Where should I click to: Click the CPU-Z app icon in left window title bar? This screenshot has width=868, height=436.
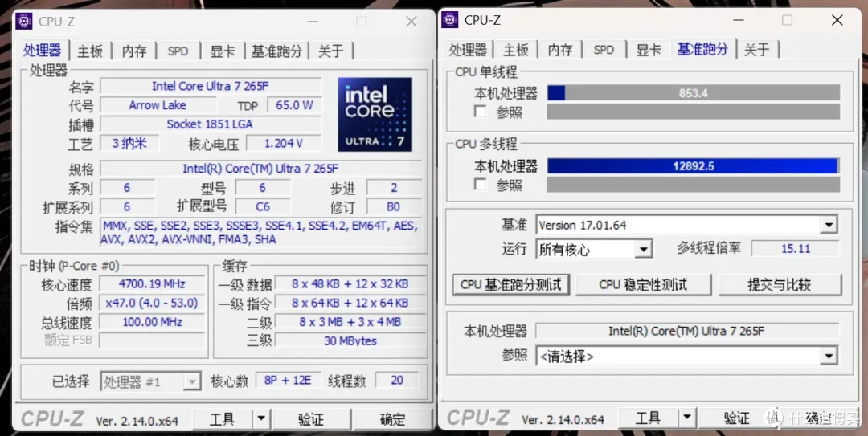[24, 21]
